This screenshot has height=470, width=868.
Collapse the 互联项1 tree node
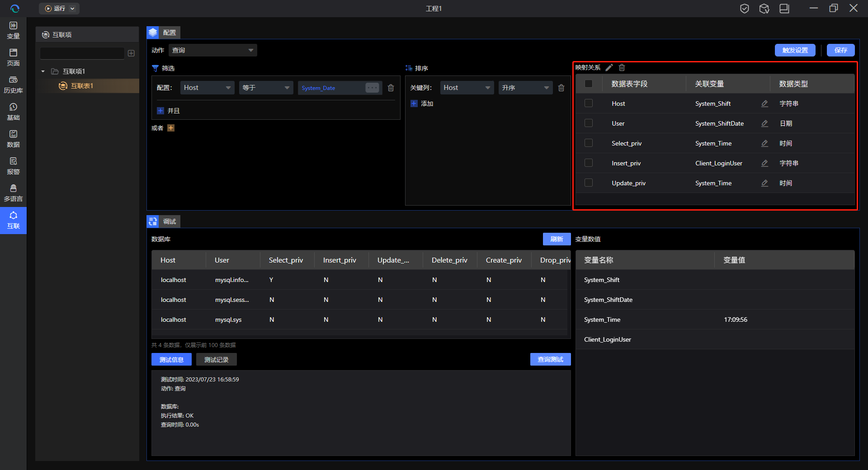(x=43, y=71)
